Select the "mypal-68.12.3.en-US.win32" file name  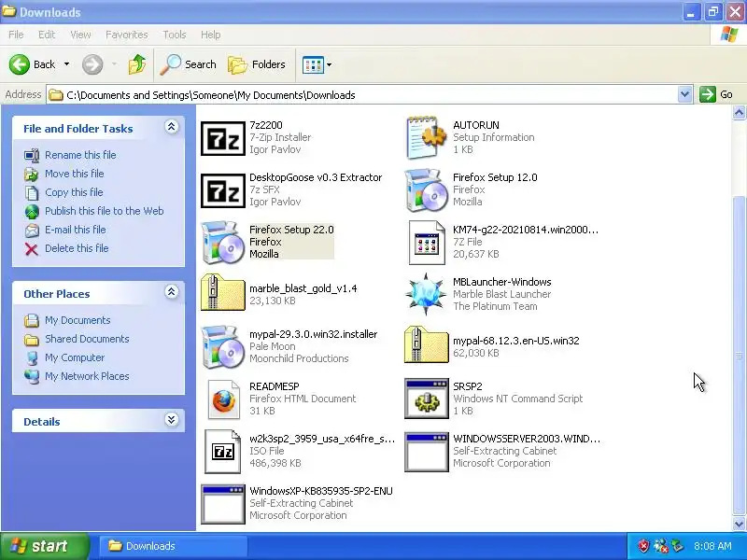pyautogui.click(x=516, y=341)
